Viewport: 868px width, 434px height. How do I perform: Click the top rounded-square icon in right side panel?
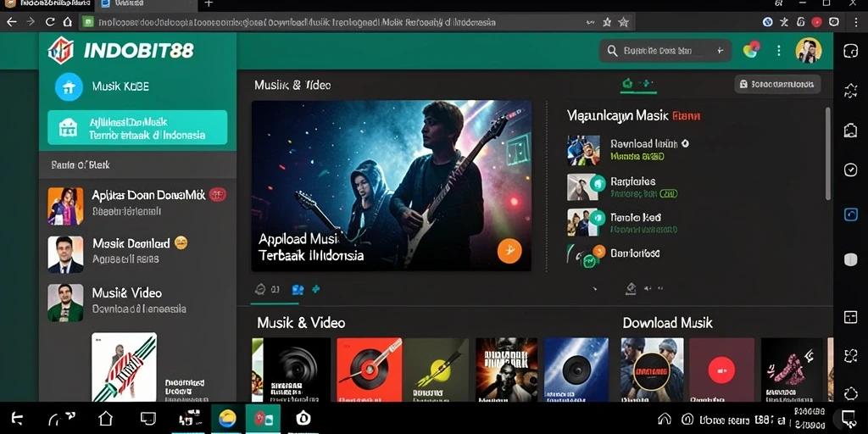pos(850,51)
